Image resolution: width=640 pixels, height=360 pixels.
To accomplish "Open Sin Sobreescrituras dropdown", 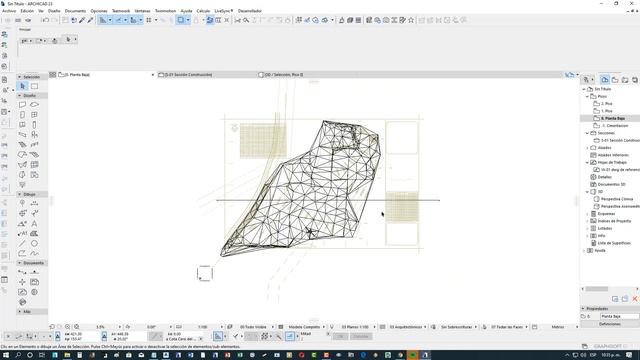I will [476, 327].
